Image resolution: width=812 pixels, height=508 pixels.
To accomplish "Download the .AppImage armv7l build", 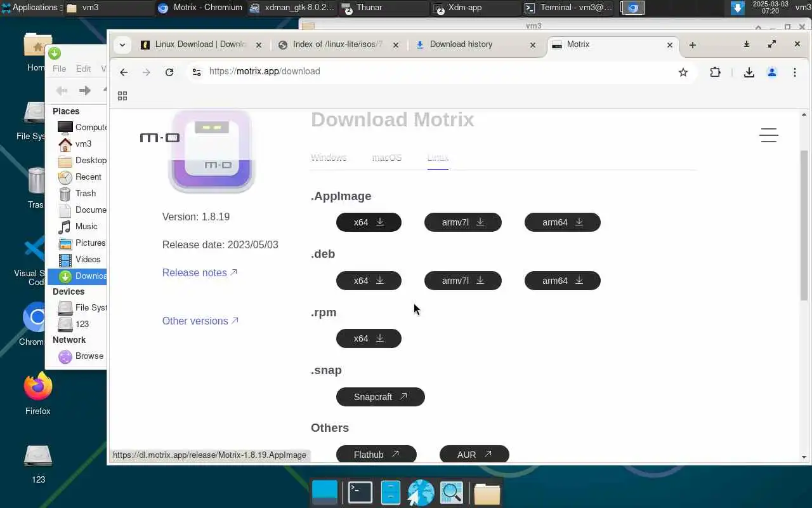I will click(462, 222).
